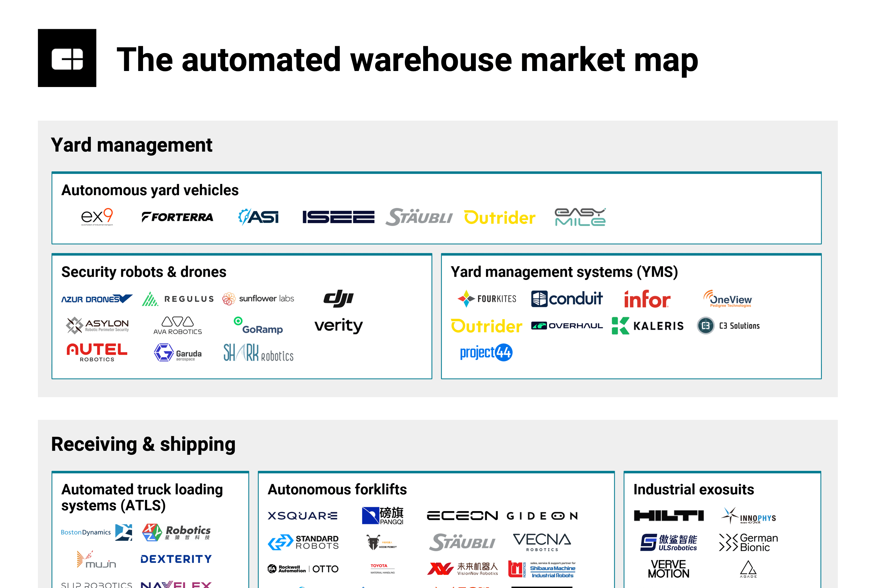Open the Regulus logo
Screen dimensions: 872x588
178,299
